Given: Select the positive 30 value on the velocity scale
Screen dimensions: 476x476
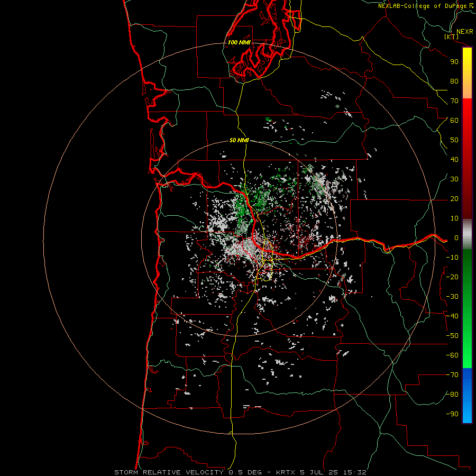Looking at the screenshot, I should pyautogui.click(x=454, y=179).
